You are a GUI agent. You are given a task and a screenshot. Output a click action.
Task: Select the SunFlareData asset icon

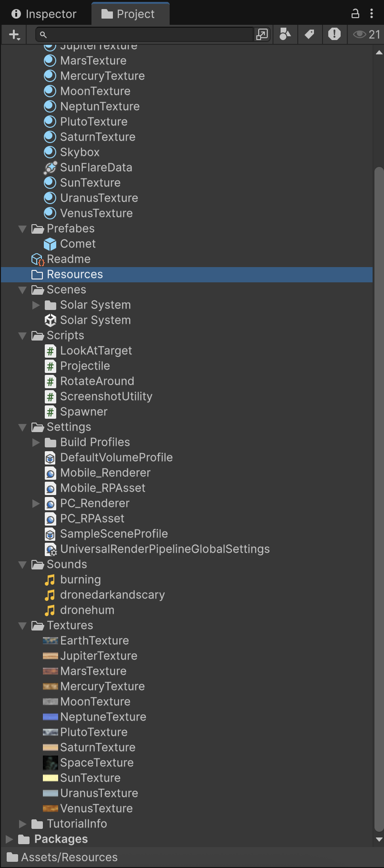50,168
